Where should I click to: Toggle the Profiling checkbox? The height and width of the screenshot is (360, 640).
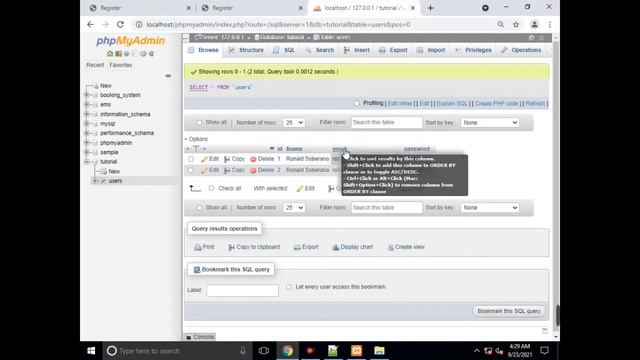click(357, 103)
